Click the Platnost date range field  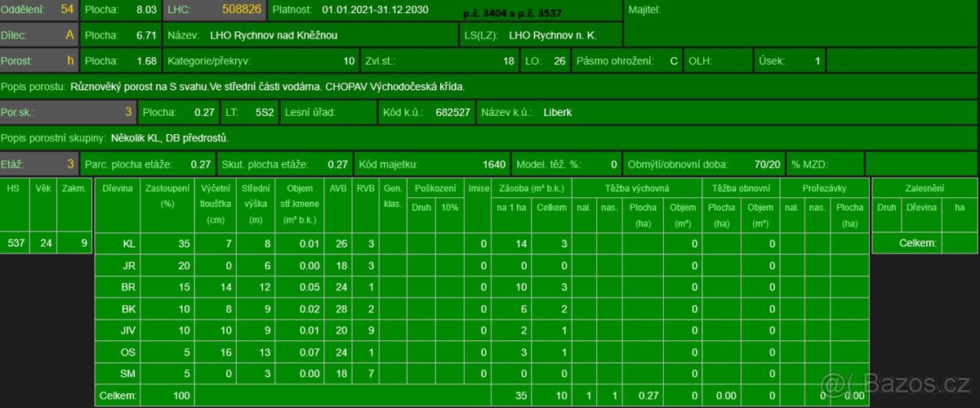[376, 10]
